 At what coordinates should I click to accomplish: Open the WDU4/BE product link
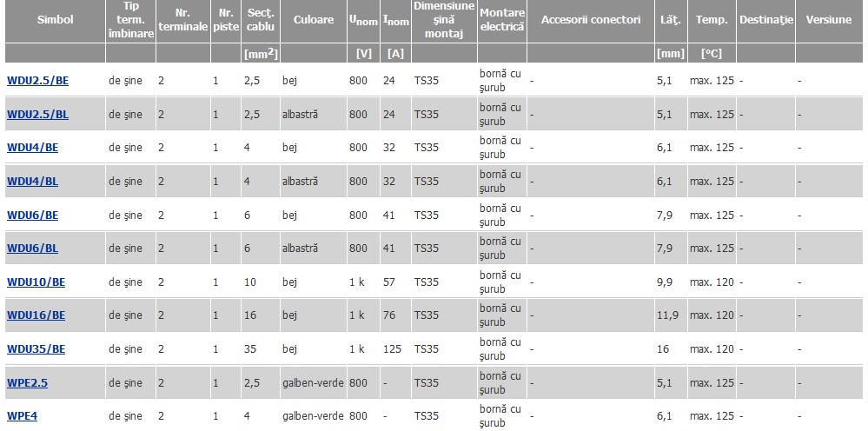[x=32, y=148]
